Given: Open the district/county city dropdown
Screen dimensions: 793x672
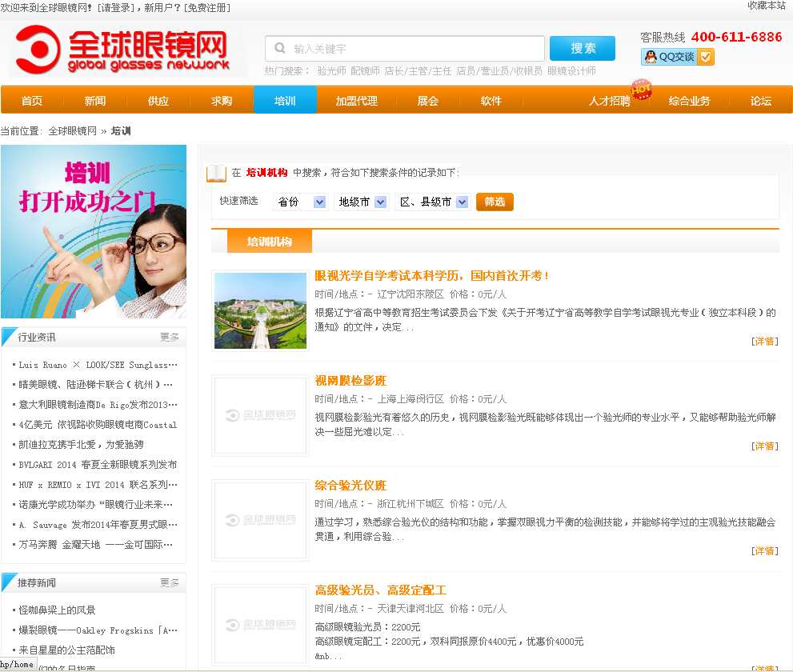Looking at the screenshot, I should (433, 202).
